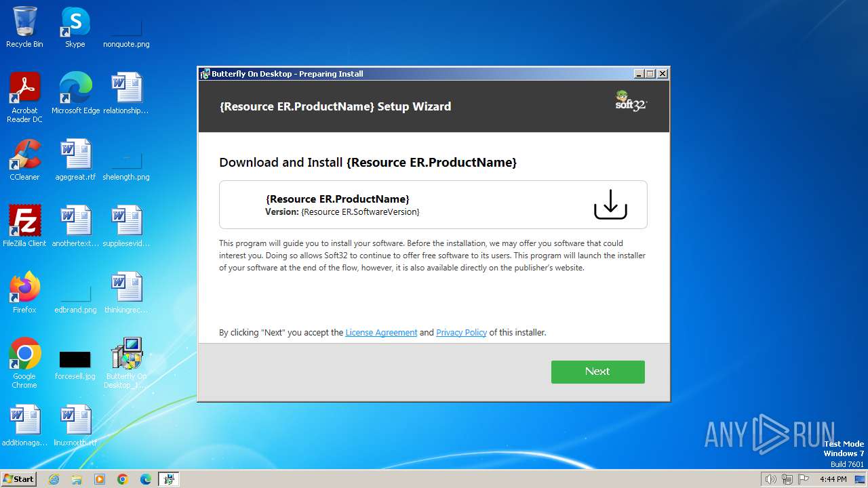
Task: Click the 4:44 PM system clock
Action: [x=833, y=479]
